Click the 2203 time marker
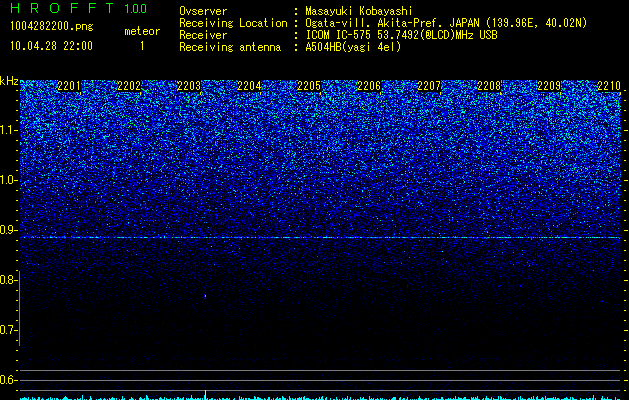629x400 pixels. [x=189, y=86]
